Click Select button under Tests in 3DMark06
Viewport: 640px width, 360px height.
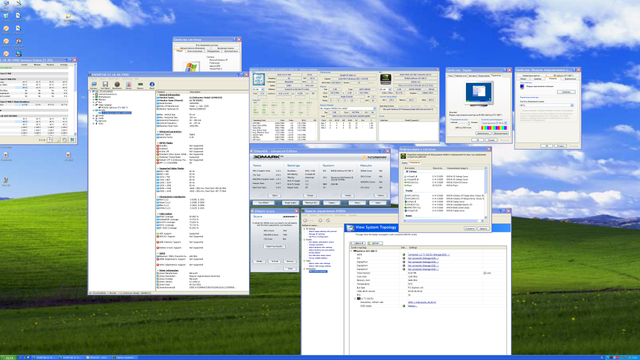275,196
